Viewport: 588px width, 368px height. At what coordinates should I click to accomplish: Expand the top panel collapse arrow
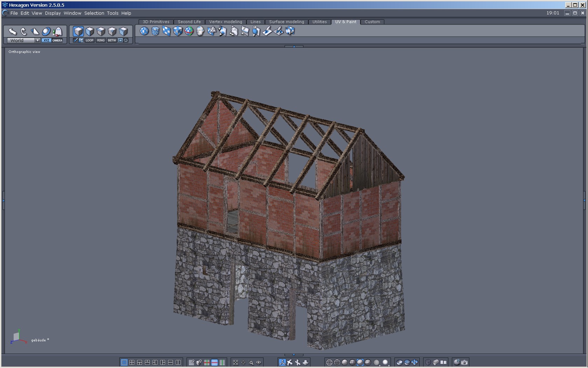(x=294, y=46)
